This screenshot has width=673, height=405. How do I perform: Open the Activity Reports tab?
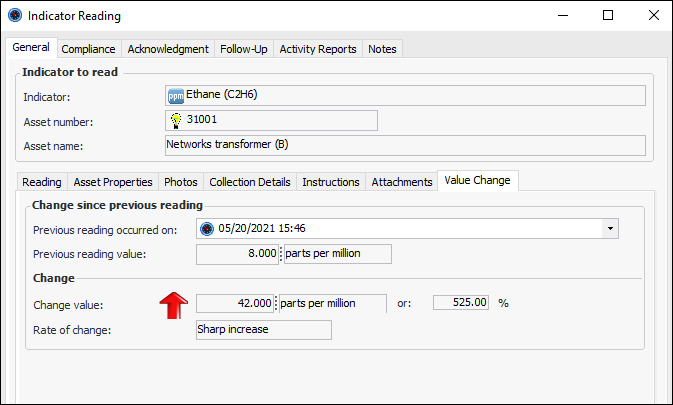click(318, 49)
